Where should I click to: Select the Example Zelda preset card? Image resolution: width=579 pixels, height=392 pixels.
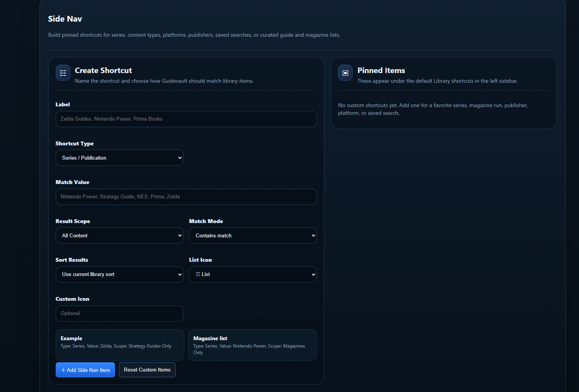click(x=120, y=345)
